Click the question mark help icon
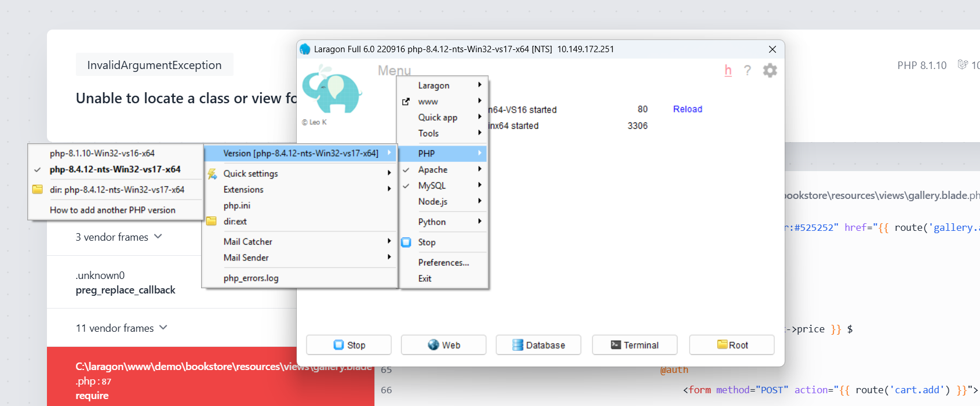This screenshot has height=406, width=980. 748,71
